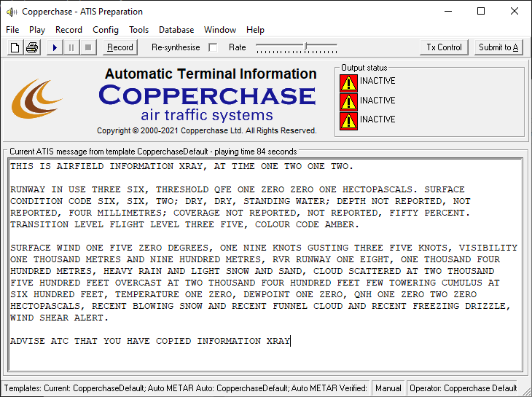This screenshot has height=397, width=532.
Task: Click inside the ATIS message text box
Action: pyautogui.click(x=265, y=264)
